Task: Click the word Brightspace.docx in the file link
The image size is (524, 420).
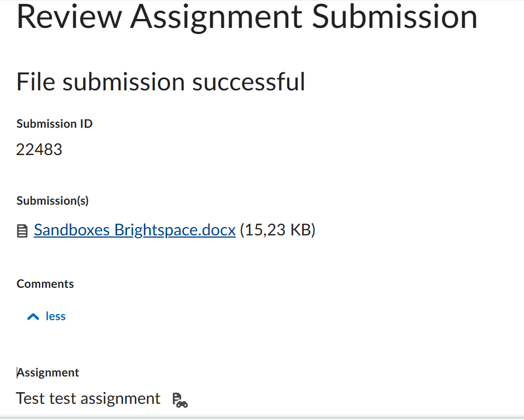Action: (x=175, y=230)
